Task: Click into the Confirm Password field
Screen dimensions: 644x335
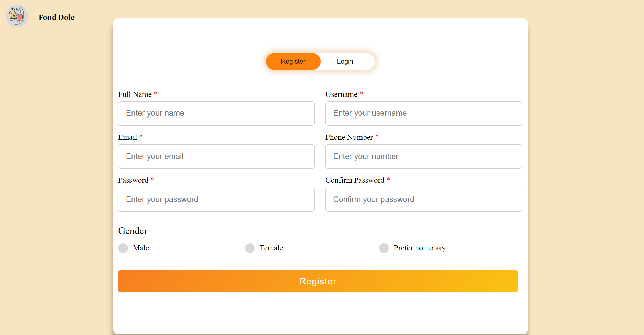Action: coord(424,199)
